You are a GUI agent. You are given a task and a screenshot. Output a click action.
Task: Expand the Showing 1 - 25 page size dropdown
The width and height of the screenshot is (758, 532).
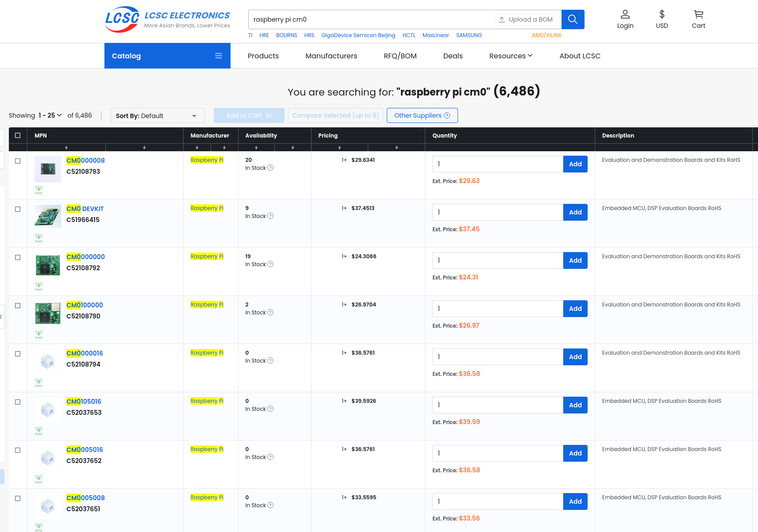click(x=50, y=115)
